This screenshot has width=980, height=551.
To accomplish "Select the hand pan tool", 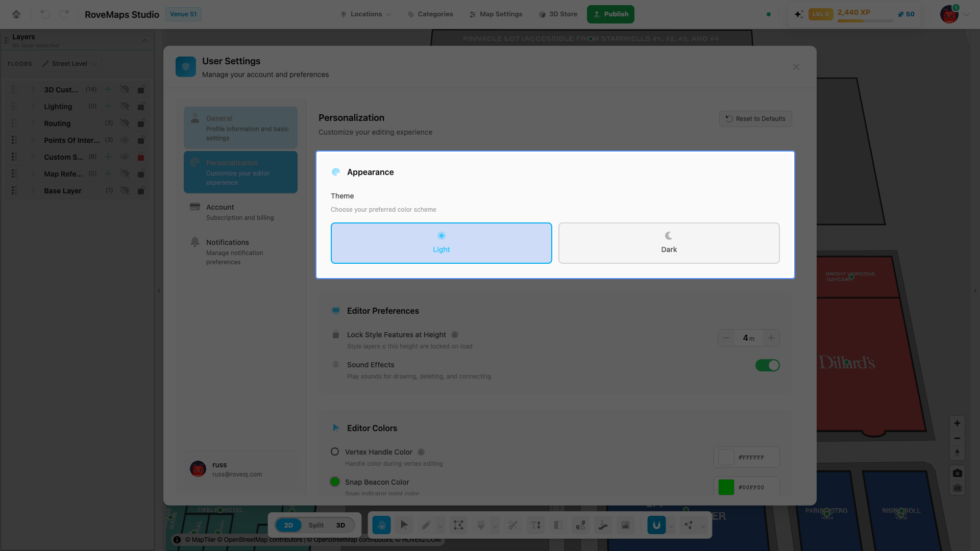I will (381, 525).
